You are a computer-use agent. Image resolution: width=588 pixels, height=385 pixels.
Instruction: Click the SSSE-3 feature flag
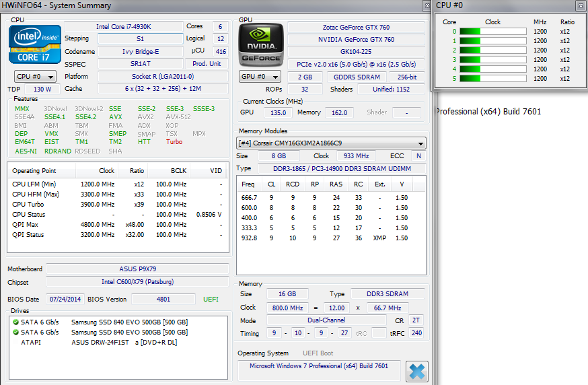[x=204, y=109]
